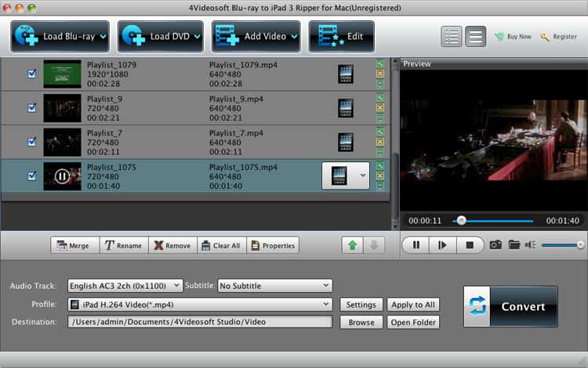Click iPad profile icon for Playlist_9.mp4
The image size is (588, 368).
click(346, 108)
